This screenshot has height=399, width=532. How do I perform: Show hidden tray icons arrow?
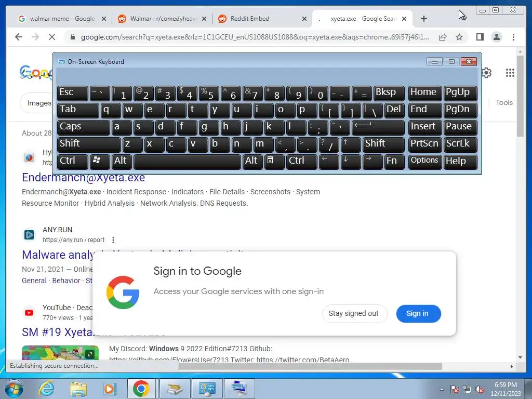point(442,389)
